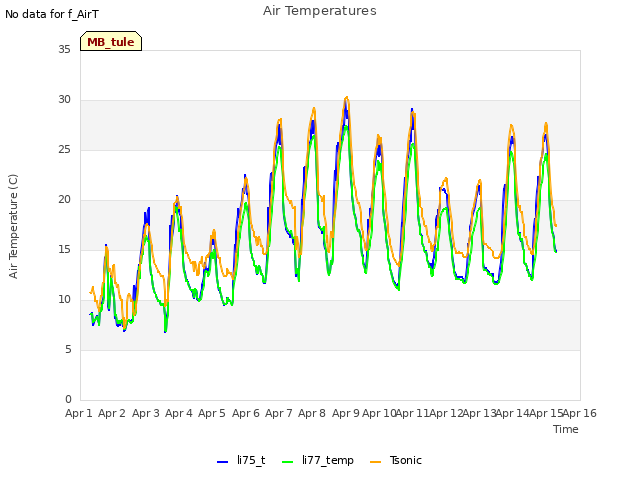Click the Apr 4 x-axis label

pos(179,413)
